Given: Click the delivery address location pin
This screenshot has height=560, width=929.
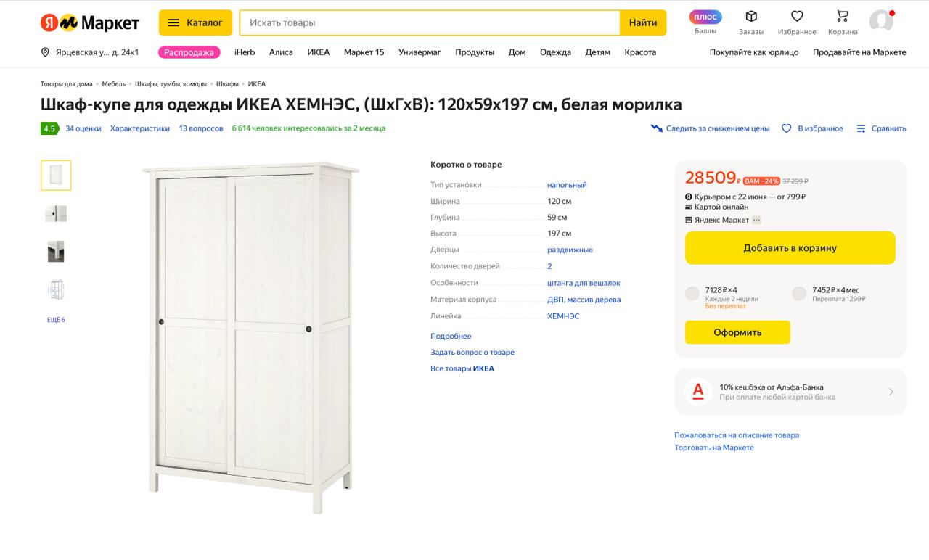Looking at the screenshot, I should tap(45, 52).
